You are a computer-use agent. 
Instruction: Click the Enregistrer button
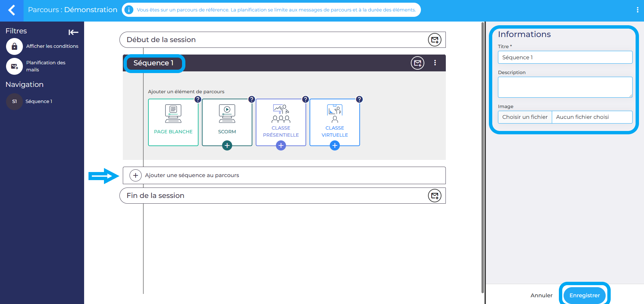(x=584, y=295)
